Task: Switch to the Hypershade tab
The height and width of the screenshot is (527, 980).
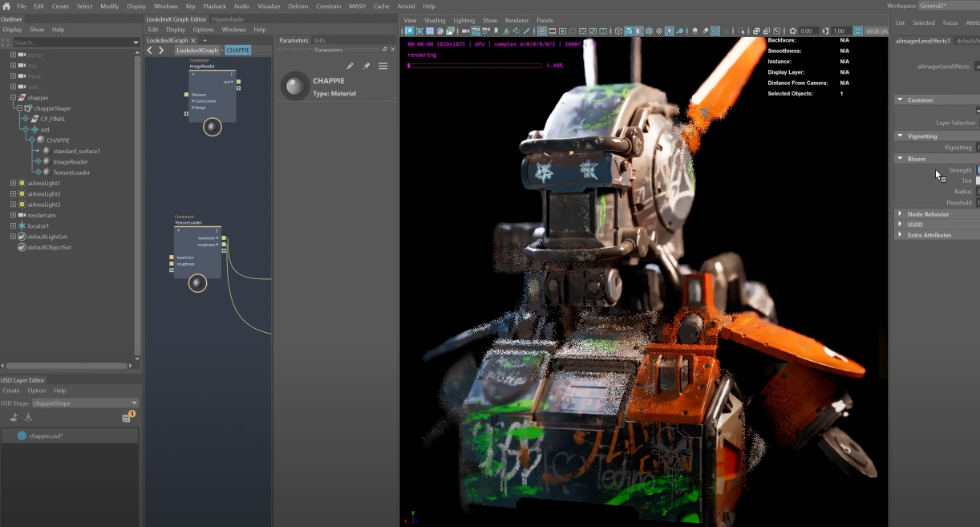Action: (x=228, y=19)
